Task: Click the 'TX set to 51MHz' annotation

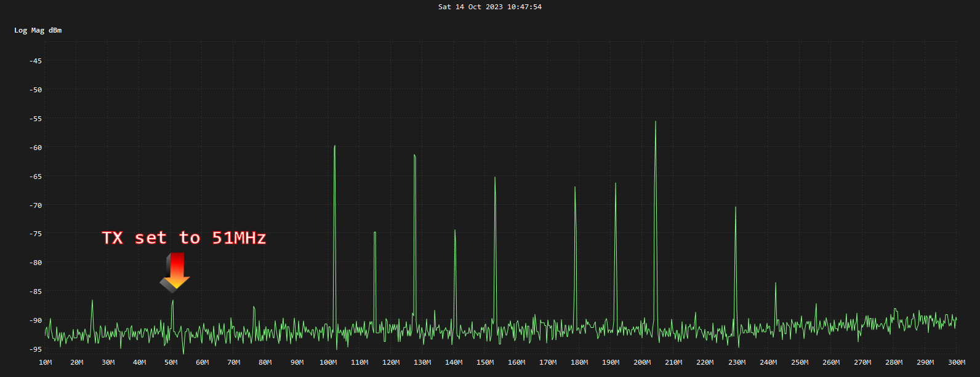Action: 184,238
